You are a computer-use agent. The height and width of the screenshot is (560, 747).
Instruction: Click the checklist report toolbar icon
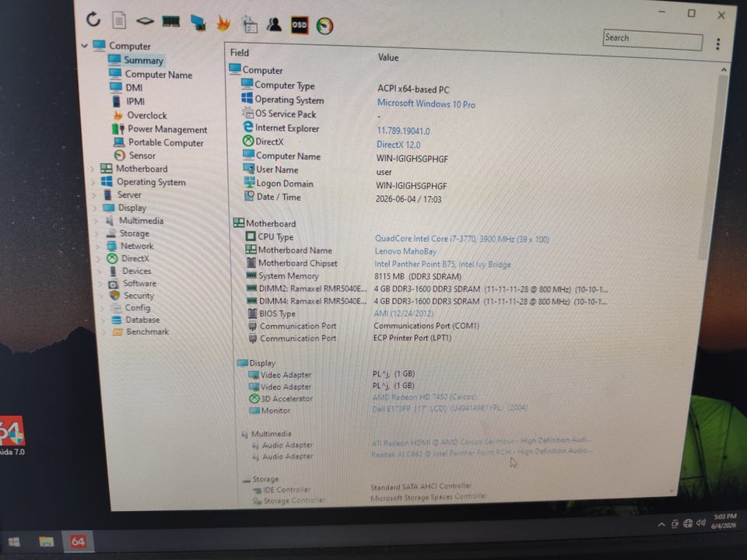[x=249, y=24]
